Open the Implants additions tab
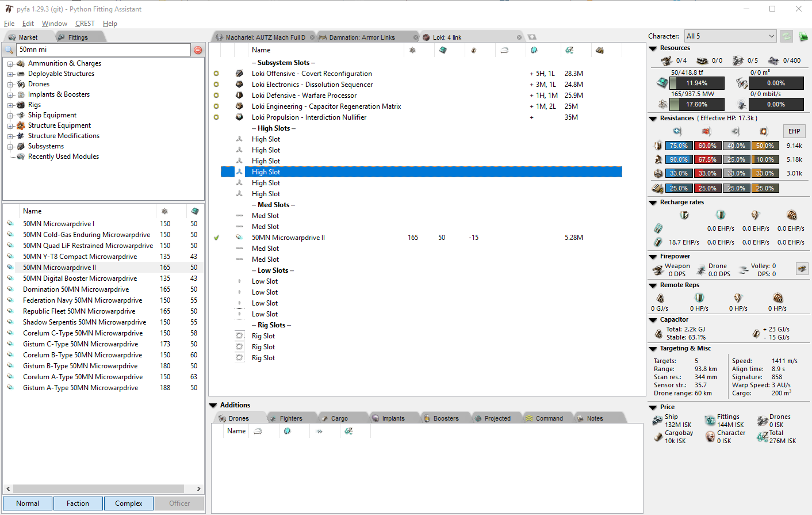Viewport: 812px width, 515px height. click(x=393, y=418)
